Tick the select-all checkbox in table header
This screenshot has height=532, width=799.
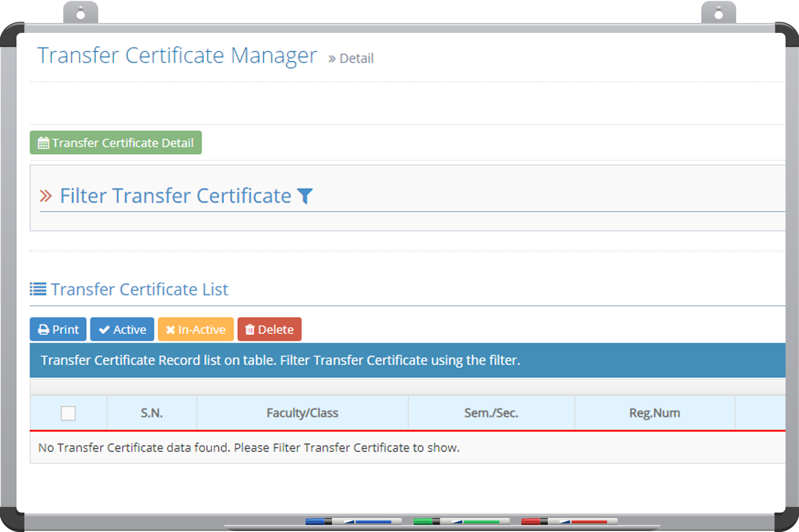point(68,413)
